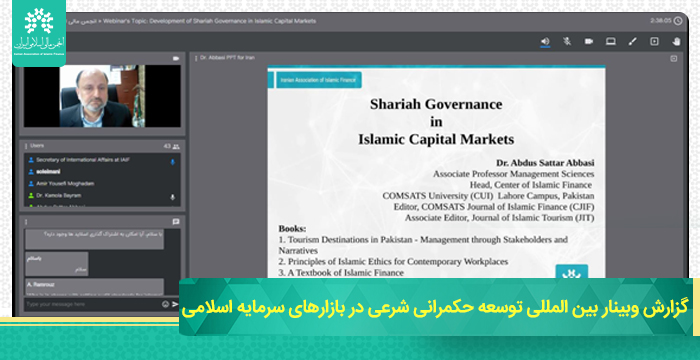Click the video pod camera icon
This screenshot has height=360, width=700.
pos(176,59)
